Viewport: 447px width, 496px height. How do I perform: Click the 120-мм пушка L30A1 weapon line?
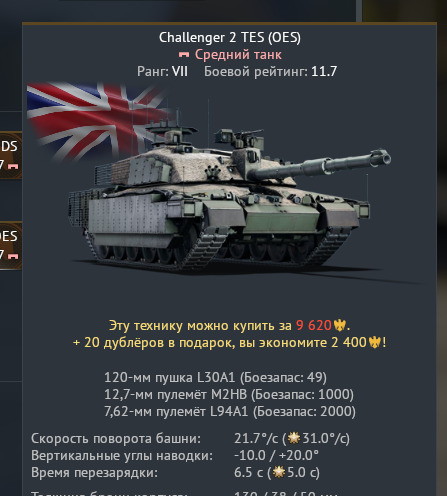[x=215, y=377]
